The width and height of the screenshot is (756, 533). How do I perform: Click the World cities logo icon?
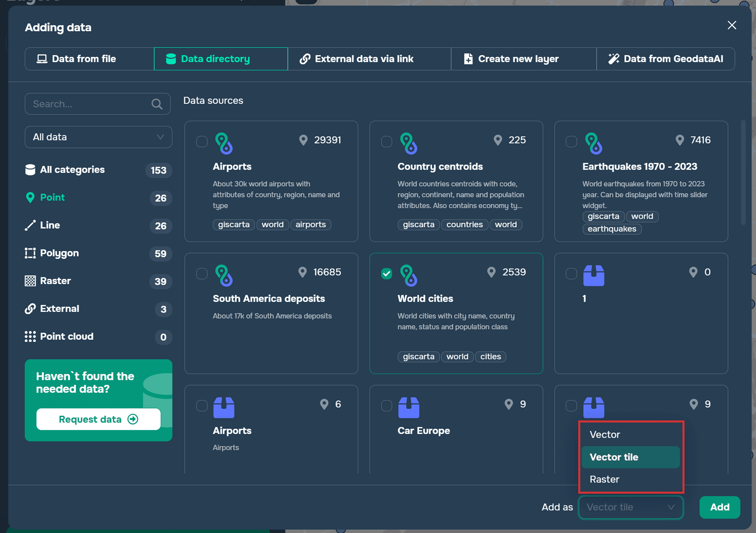coord(409,276)
